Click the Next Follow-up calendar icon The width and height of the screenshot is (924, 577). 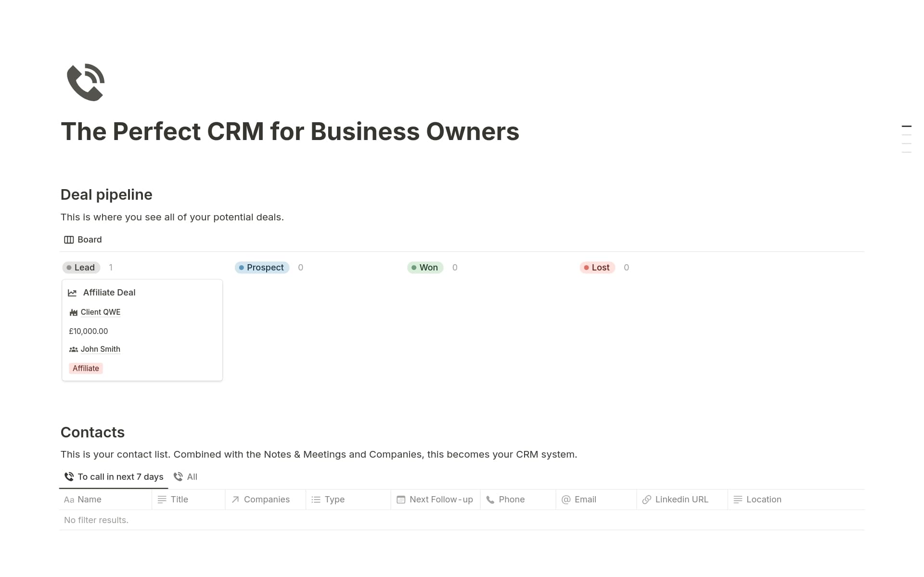[x=401, y=500]
